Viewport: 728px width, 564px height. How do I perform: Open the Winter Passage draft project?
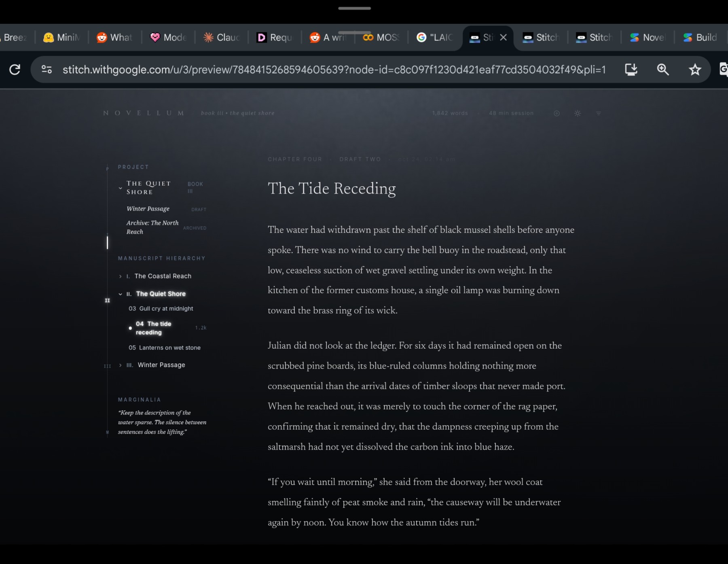point(148,209)
